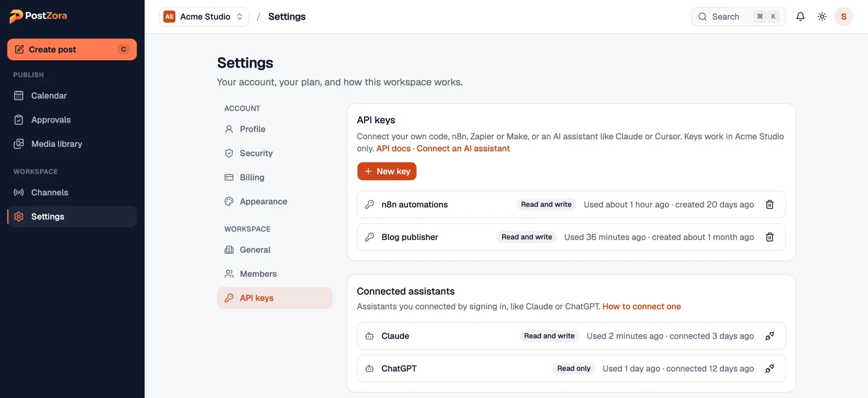
Task: Click the Create post button
Action: tap(72, 49)
